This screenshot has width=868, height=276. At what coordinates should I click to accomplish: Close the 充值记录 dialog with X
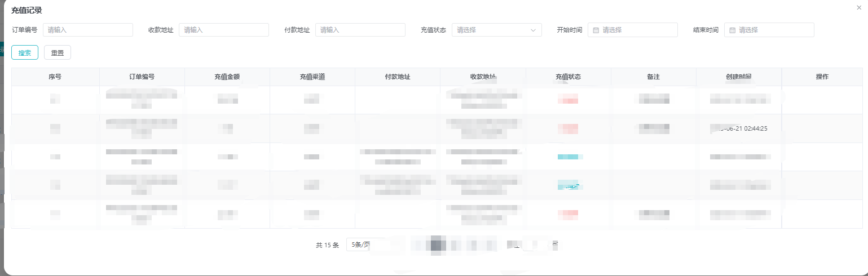click(x=859, y=7)
